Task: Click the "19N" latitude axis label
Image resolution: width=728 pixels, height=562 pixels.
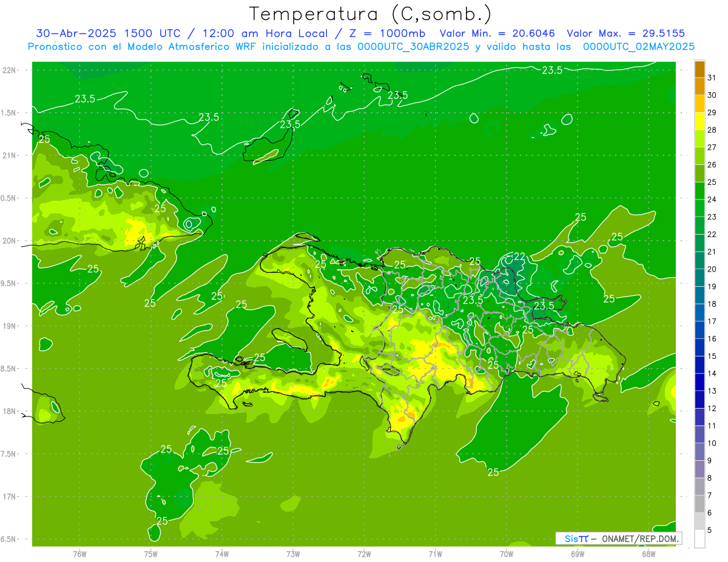Action: pos(9,326)
